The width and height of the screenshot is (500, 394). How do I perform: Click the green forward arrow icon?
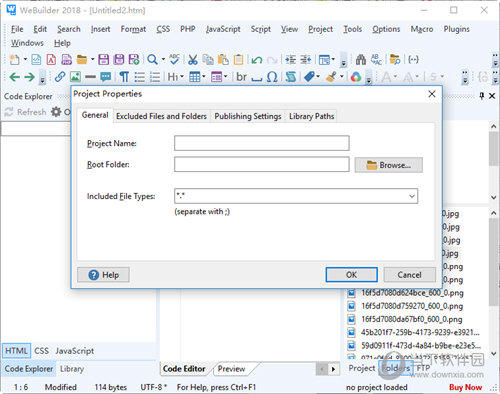30,77
